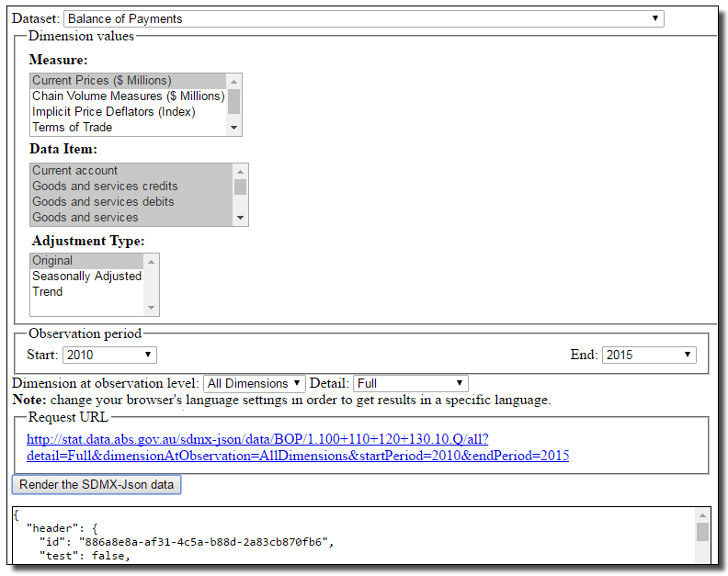This screenshot has height=576, width=728.
Task: Select Goods and services debits item
Action: point(103,202)
